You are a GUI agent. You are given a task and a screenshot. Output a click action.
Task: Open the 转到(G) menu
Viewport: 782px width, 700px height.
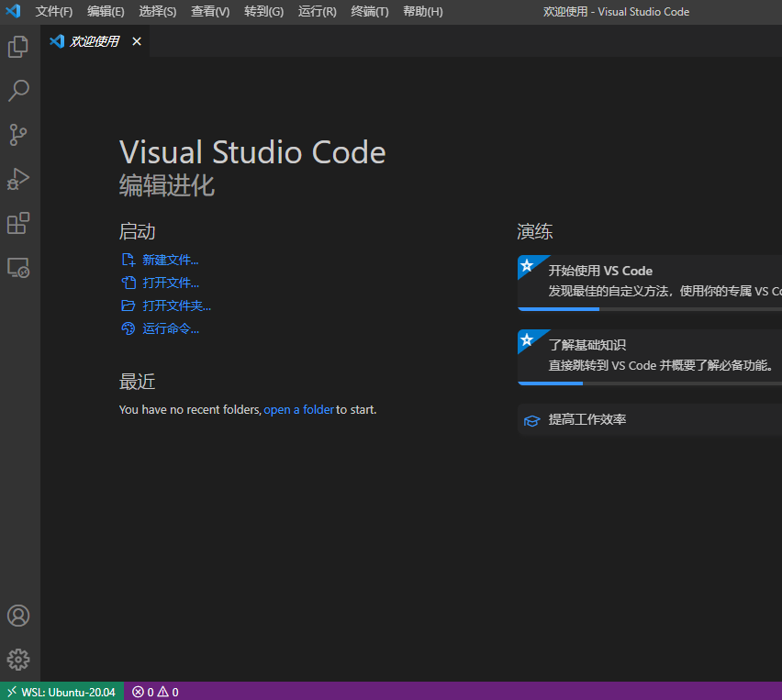click(263, 11)
